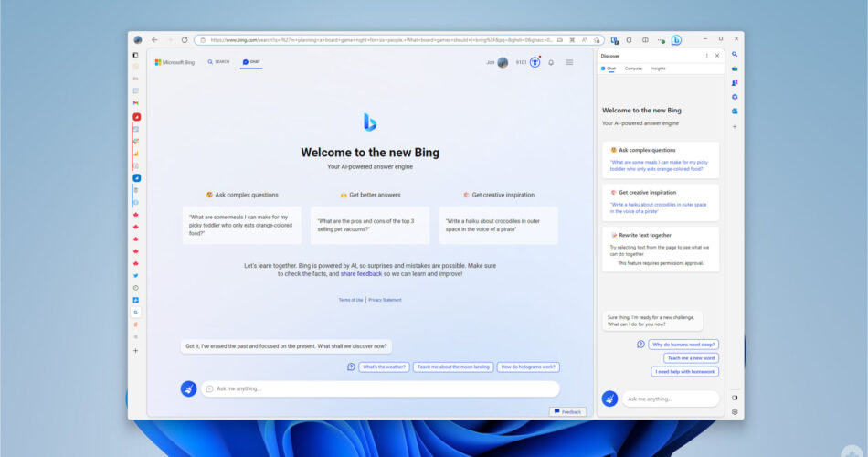Open the Microsoft Rewards medal icon
The image size is (868, 457).
pyautogui.click(x=535, y=62)
